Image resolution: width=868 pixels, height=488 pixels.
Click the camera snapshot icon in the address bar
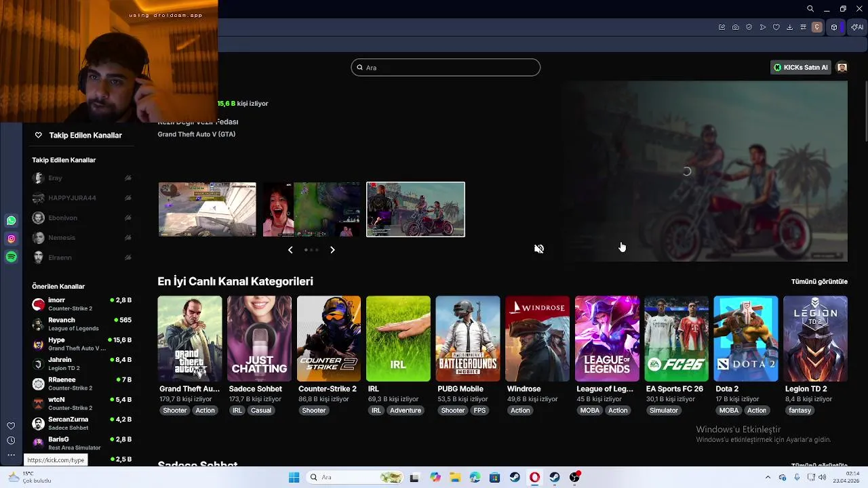point(735,27)
